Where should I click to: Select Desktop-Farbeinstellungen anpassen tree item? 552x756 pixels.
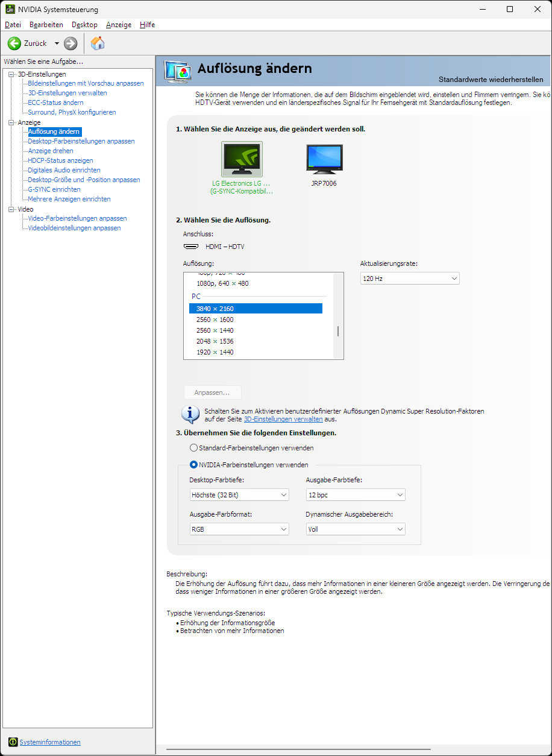pos(81,141)
